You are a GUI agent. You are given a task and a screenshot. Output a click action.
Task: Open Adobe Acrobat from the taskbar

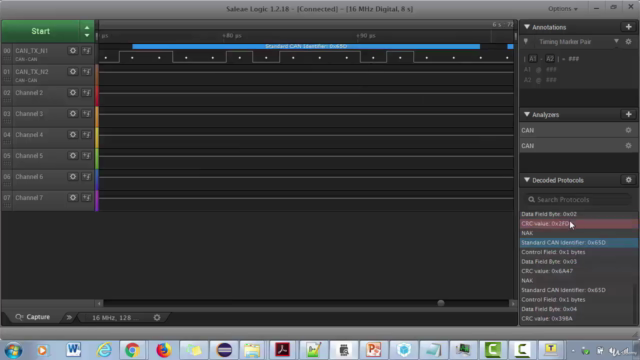coord(282,350)
